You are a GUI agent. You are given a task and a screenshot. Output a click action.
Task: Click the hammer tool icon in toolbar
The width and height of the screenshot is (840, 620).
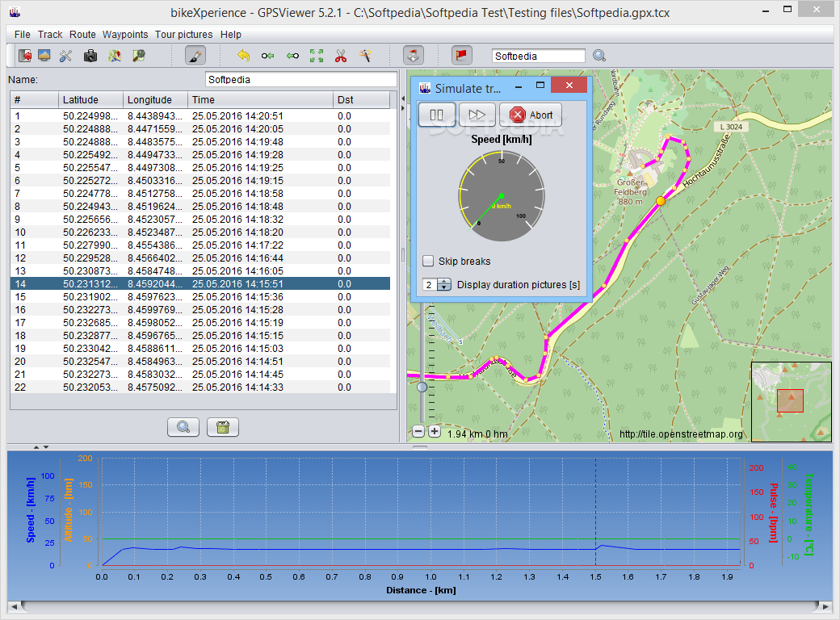tap(365, 56)
